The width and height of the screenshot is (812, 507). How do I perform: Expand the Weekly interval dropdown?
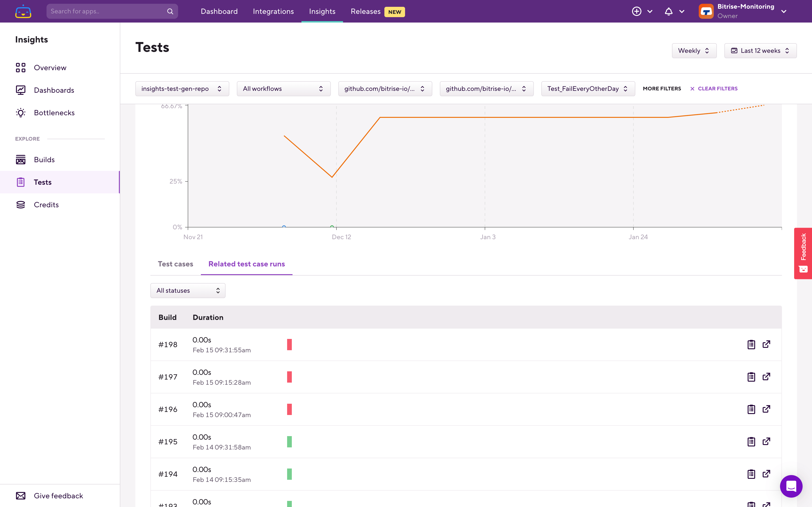coord(694,51)
